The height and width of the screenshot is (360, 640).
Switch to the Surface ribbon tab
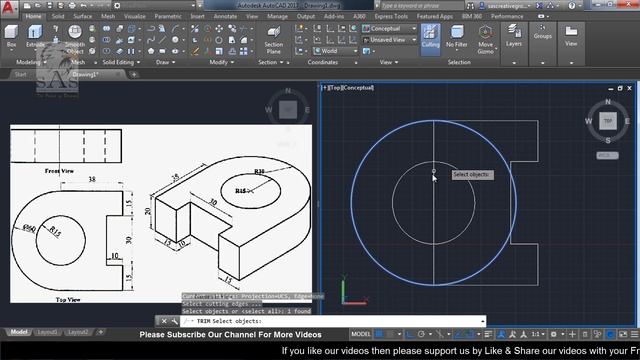pos(82,16)
